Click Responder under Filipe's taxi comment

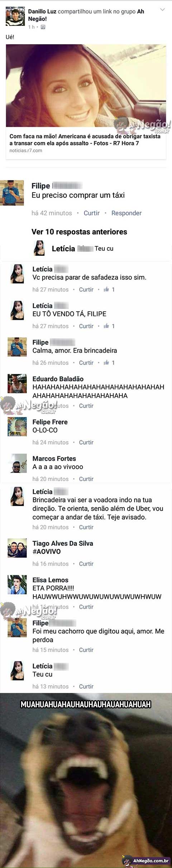tap(126, 213)
